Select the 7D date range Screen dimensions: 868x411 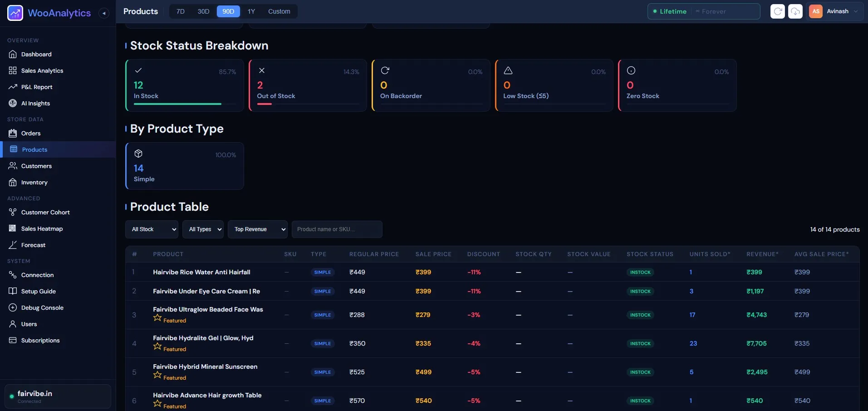point(180,11)
